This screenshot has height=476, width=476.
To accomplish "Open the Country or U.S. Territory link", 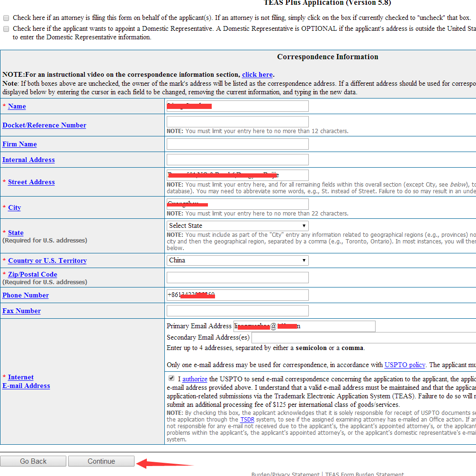I will pos(47,261).
